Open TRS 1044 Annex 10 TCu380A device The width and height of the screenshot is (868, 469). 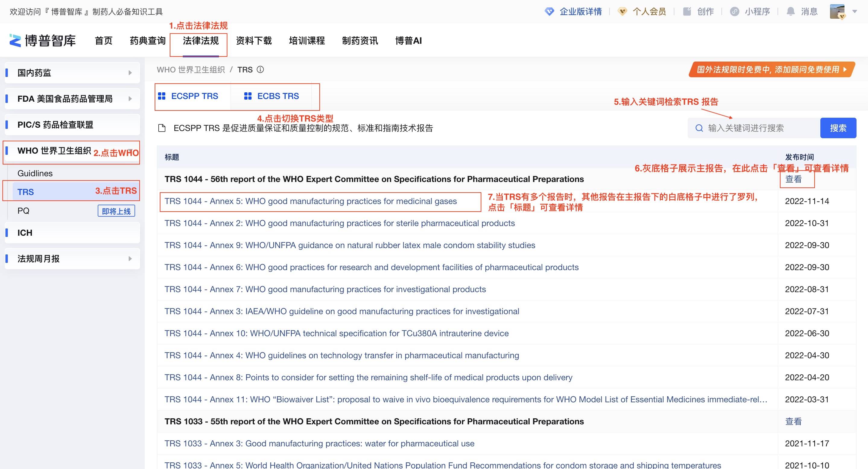(337, 333)
